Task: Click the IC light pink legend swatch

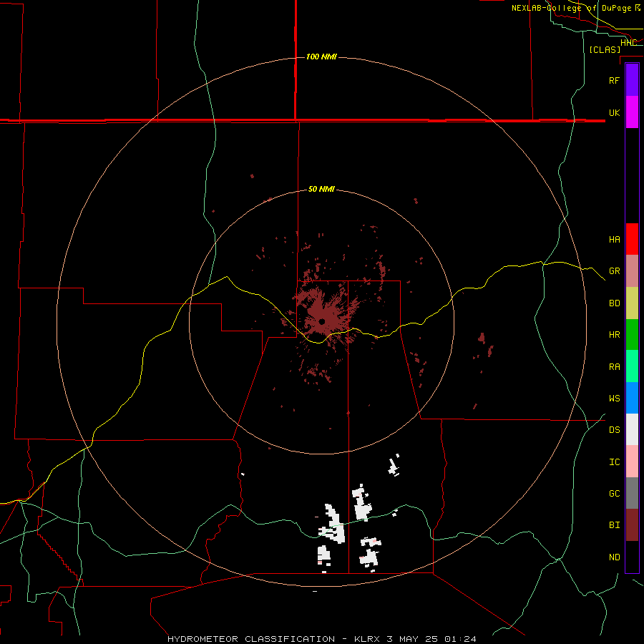Action: pyautogui.click(x=632, y=462)
